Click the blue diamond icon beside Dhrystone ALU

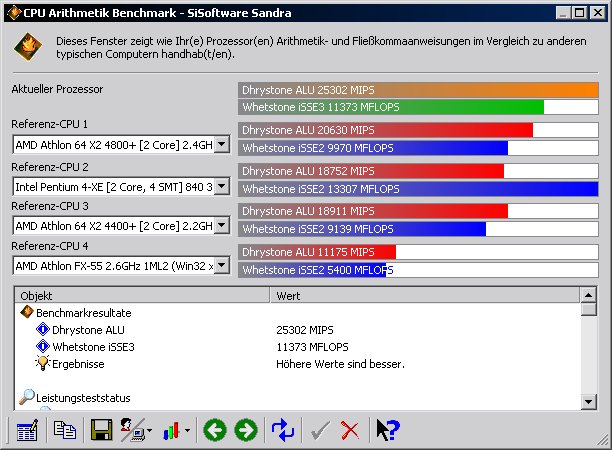point(43,329)
